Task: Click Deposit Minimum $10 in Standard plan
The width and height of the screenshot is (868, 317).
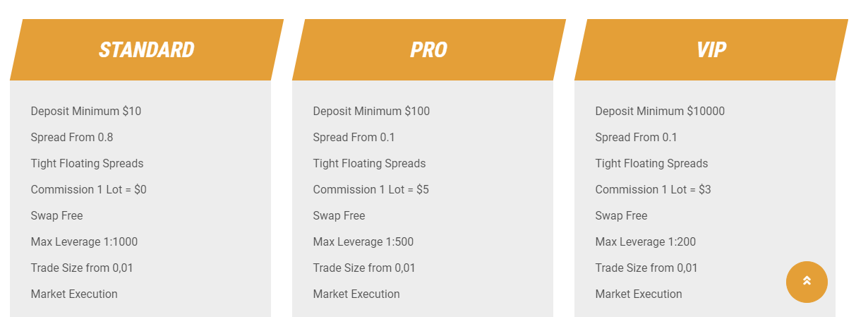Action: pos(86,111)
